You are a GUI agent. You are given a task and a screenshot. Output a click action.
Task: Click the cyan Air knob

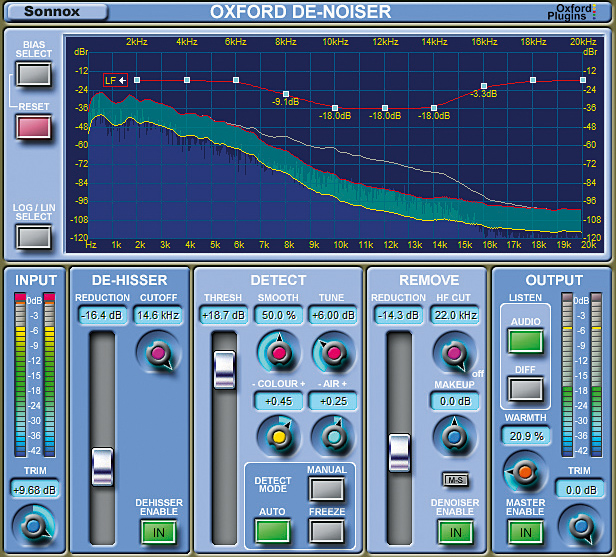click(x=334, y=436)
